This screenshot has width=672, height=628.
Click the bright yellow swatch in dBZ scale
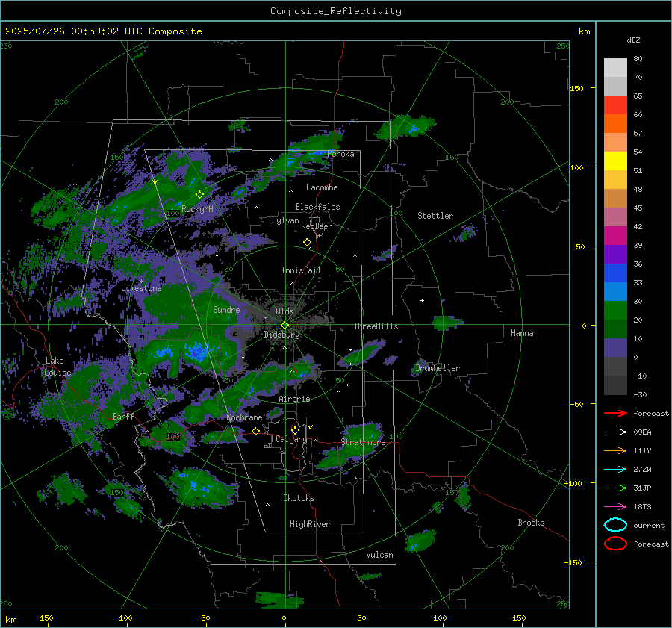point(615,161)
